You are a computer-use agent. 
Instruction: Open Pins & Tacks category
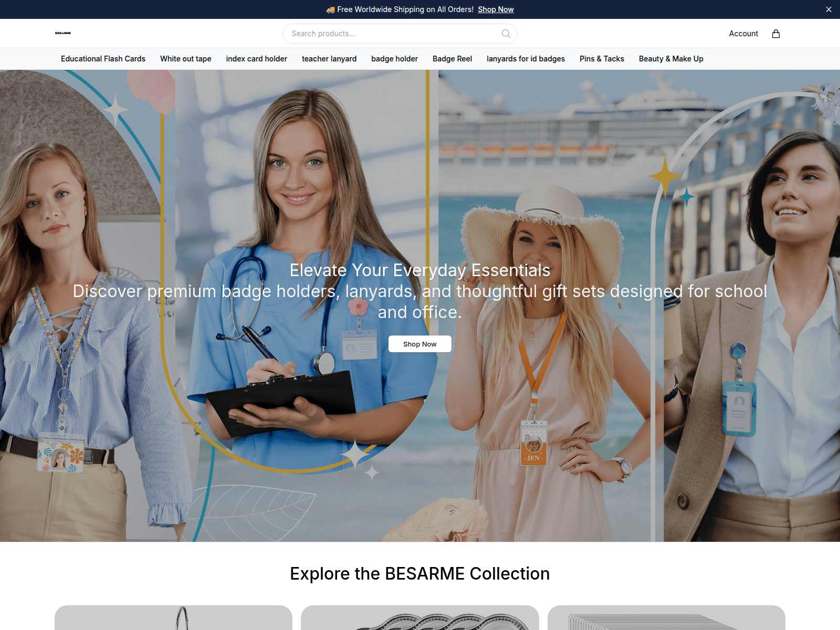tap(602, 59)
